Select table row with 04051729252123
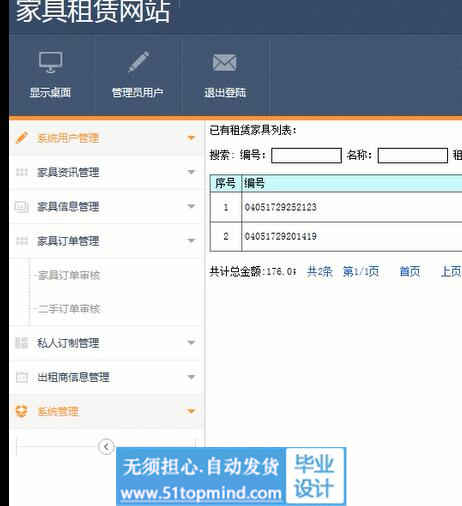462x506 pixels. point(336,207)
